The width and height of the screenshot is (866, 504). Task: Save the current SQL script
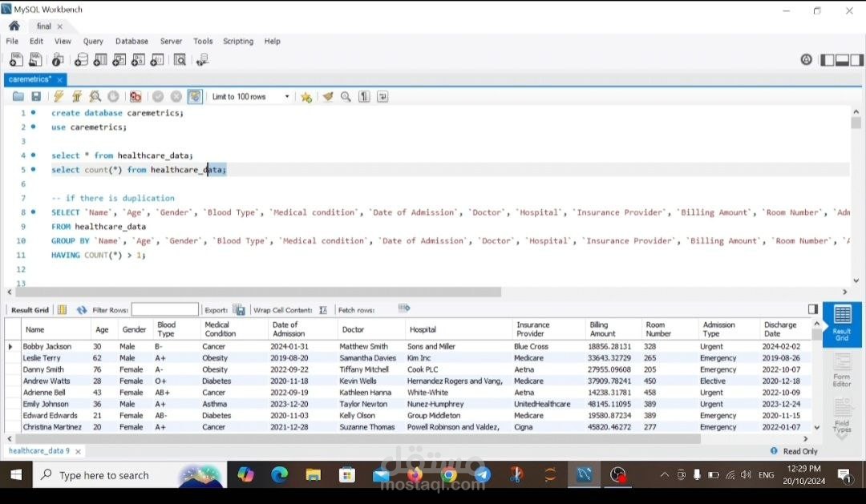coord(36,96)
